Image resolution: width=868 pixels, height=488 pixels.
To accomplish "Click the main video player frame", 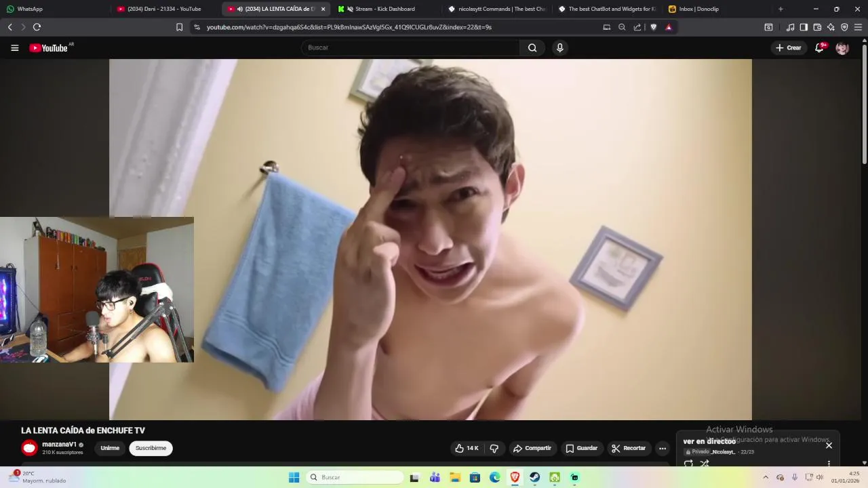I will click(430, 239).
